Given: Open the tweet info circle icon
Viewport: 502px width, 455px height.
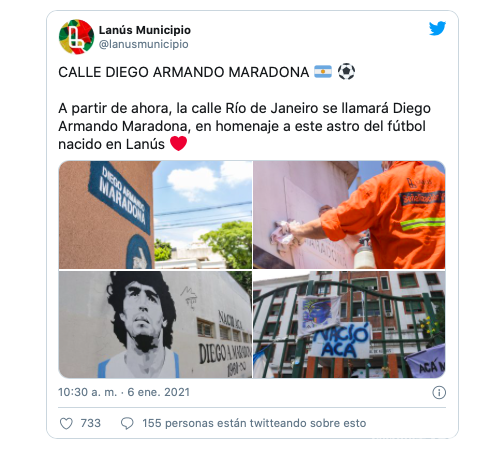Looking at the screenshot, I should coord(439,392).
